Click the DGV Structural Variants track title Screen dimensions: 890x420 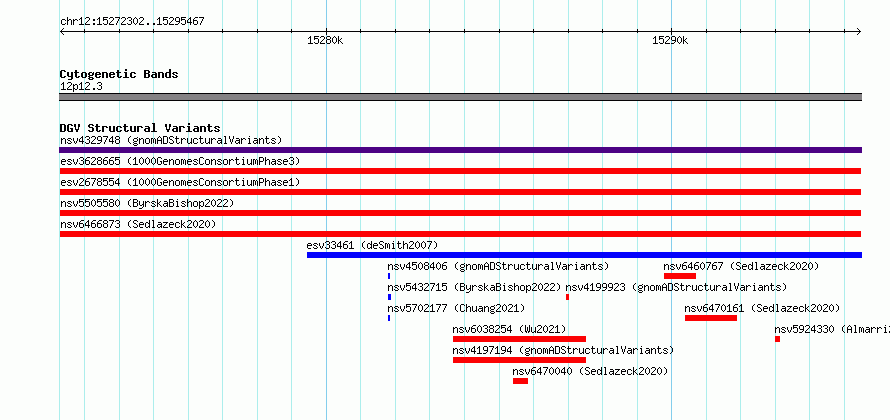coord(140,128)
